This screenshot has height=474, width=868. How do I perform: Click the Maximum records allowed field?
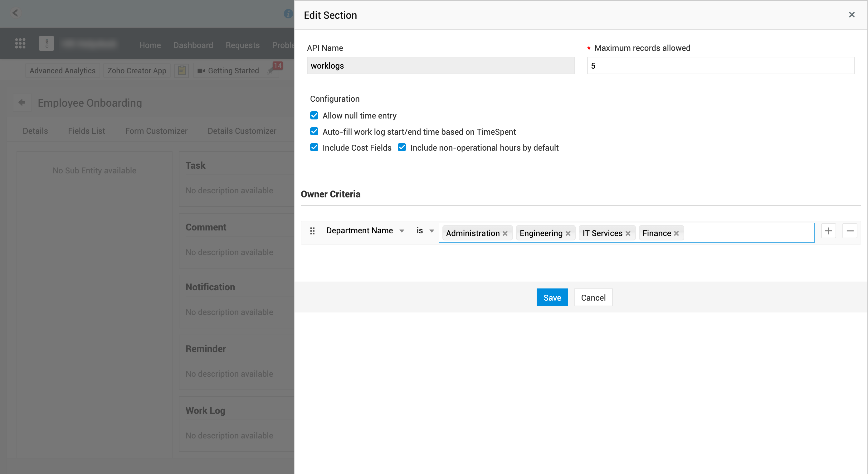pos(720,66)
